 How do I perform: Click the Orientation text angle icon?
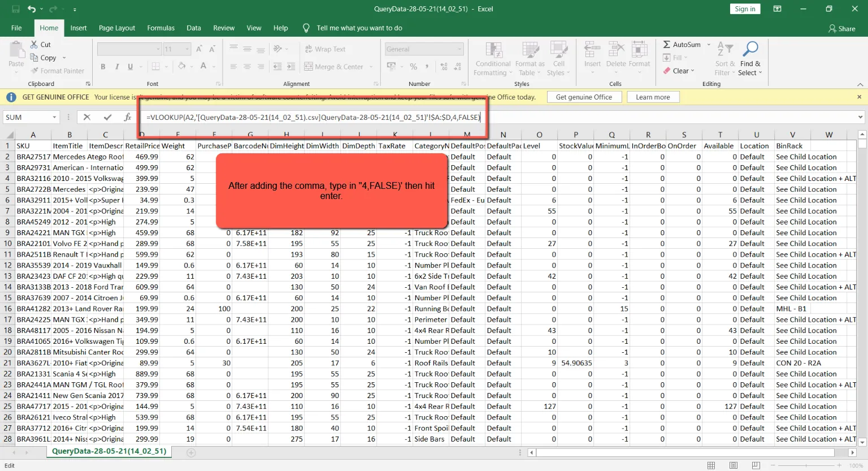[x=277, y=49]
